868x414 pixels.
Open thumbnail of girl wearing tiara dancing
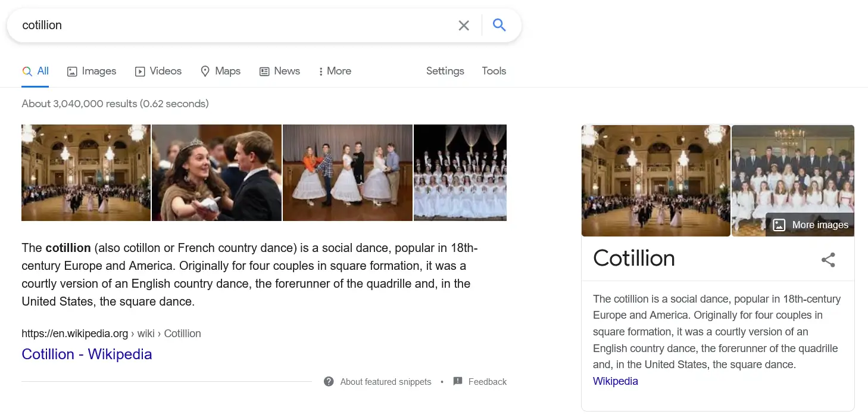[217, 173]
